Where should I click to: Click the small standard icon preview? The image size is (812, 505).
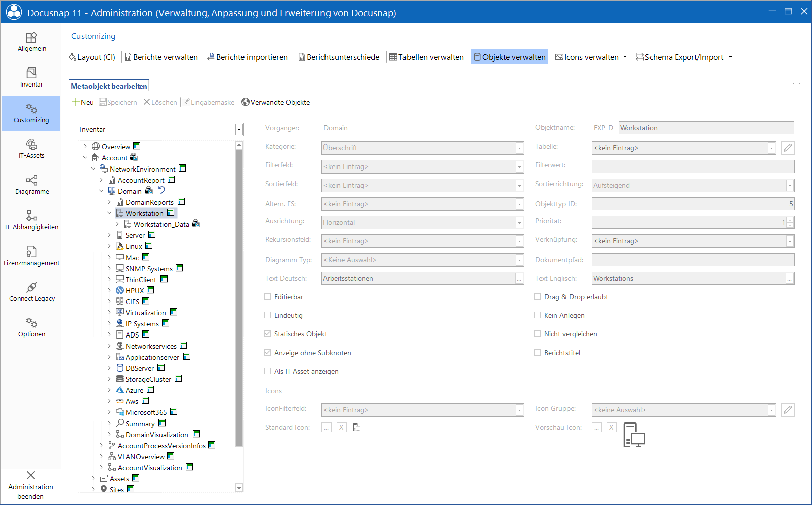tap(357, 427)
